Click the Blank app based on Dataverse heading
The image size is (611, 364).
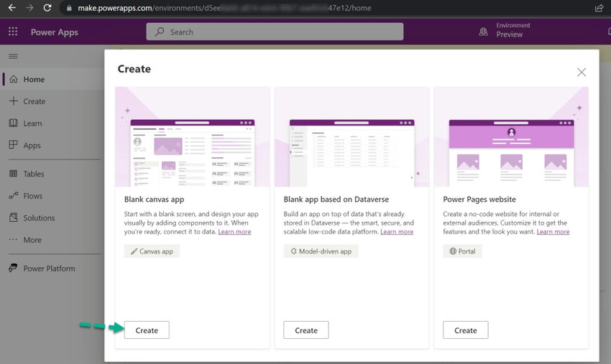click(336, 200)
